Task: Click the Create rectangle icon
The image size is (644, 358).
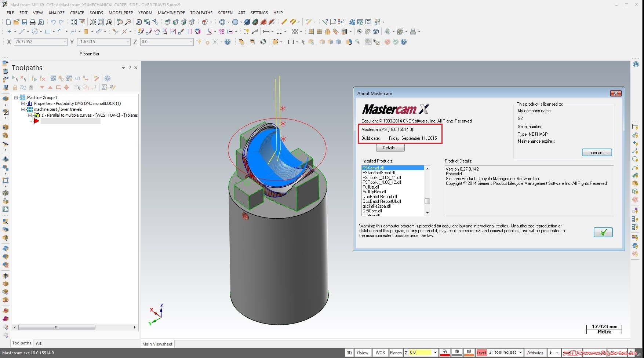Action: (x=47, y=32)
